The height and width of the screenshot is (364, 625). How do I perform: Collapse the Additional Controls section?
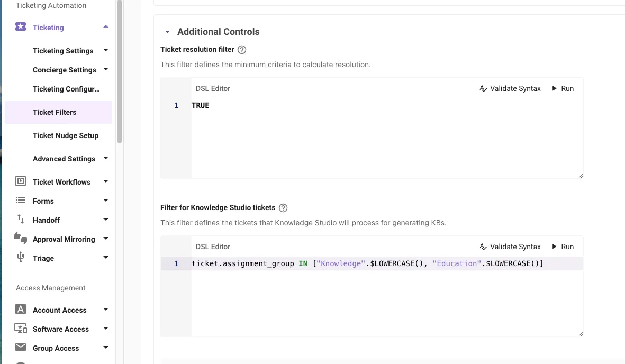tap(167, 32)
